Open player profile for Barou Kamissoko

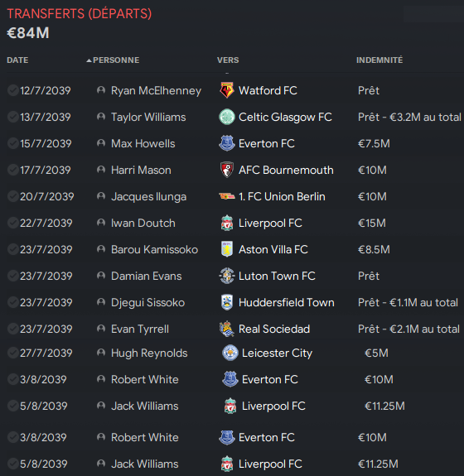[x=154, y=249]
